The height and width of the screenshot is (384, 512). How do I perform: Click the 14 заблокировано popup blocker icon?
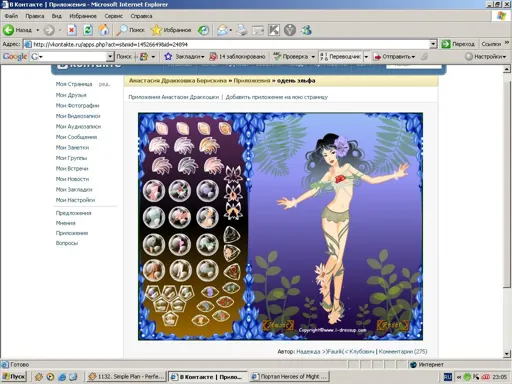tap(213, 57)
